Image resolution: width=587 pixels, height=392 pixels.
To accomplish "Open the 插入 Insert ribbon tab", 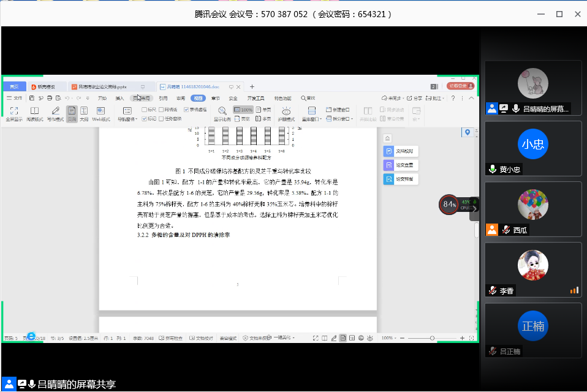I will pos(119,98).
